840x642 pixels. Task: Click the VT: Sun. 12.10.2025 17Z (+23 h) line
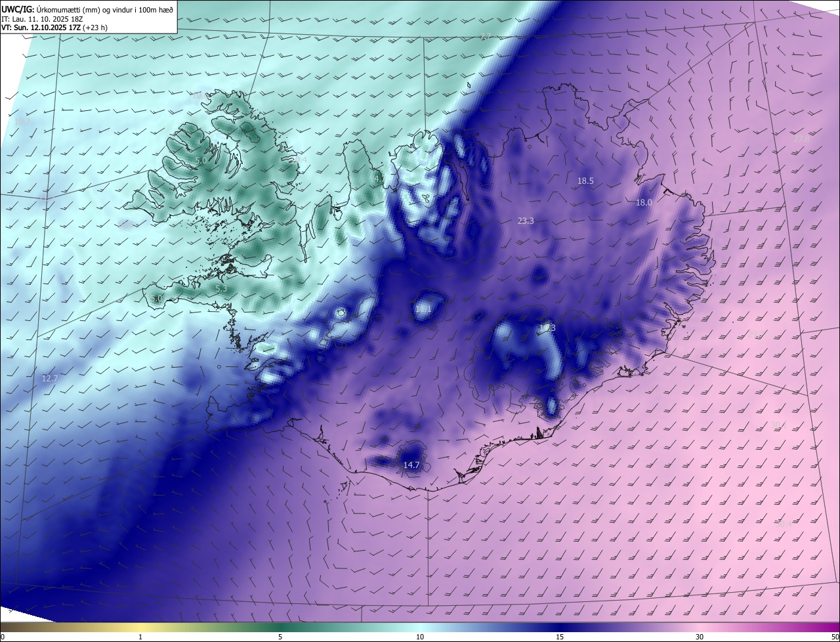(54, 28)
